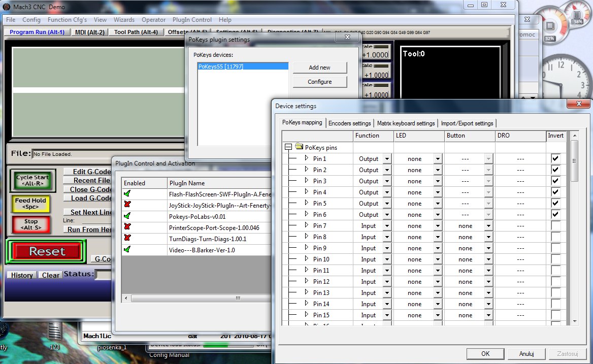The image size is (593, 364).
Task: Uncheck the Invert checkbox for Pin 5
Action: (555, 203)
